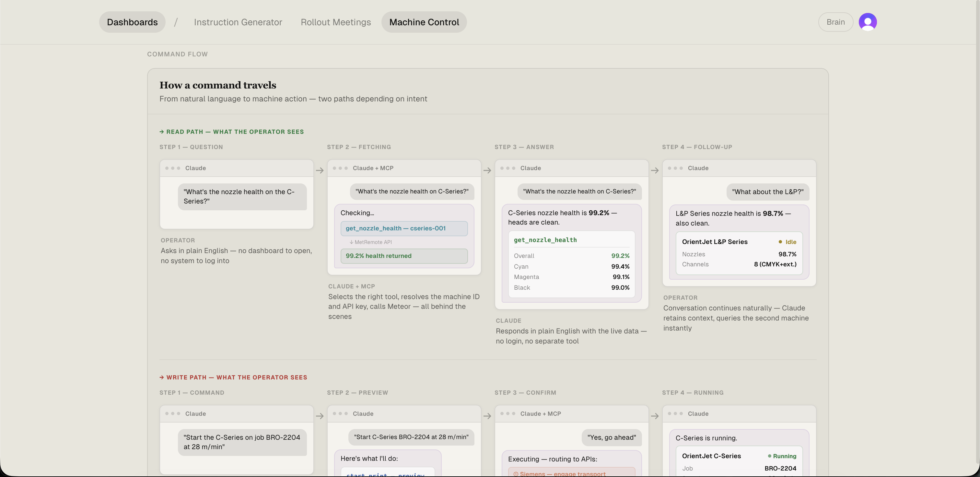The image size is (980, 477).
Task: Switch to the Instruction Generator tab
Action: click(x=238, y=22)
